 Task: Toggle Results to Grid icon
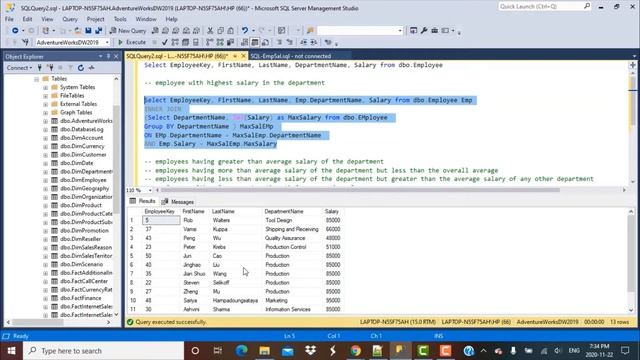255,42
